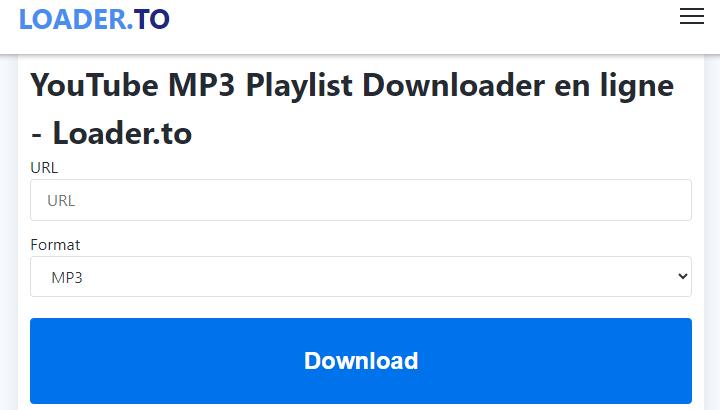Select the MP3 value in Format box
The image size is (720, 410).
[x=67, y=277]
